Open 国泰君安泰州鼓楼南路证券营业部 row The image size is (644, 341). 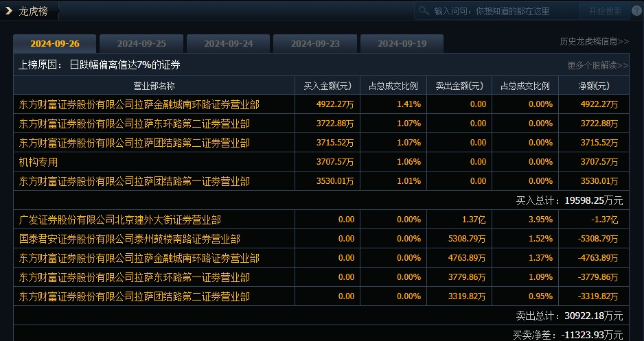(x=129, y=239)
